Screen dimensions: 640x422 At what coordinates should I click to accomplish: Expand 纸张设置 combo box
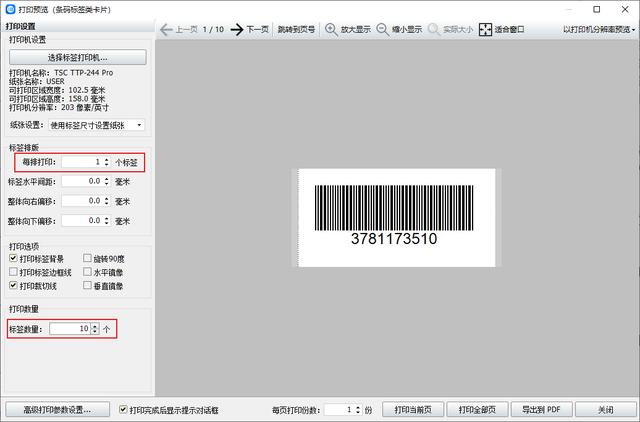tap(96, 125)
